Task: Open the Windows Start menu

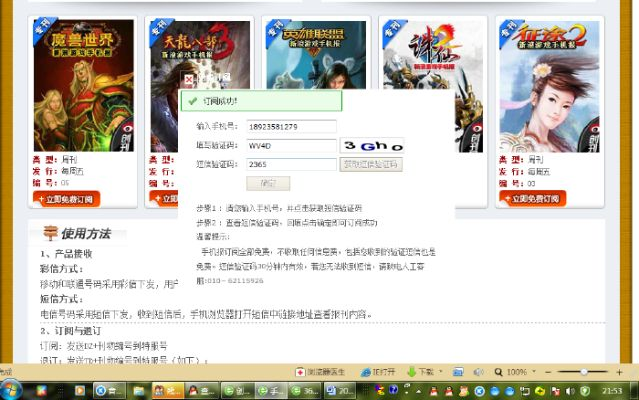Action: coord(11,391)
